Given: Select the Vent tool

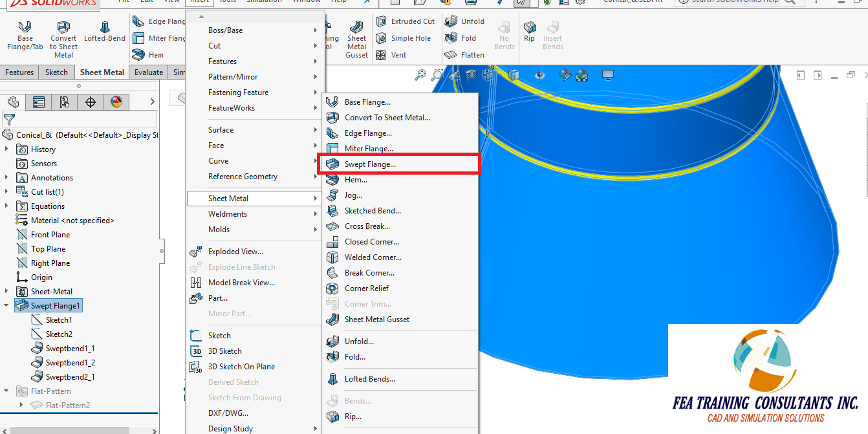Looking at the screenshot, I should (395, 55).
